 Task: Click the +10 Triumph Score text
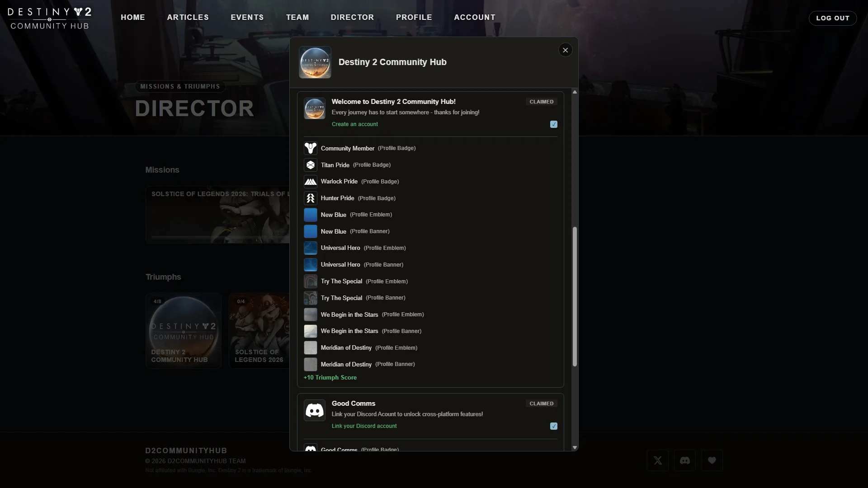[330, 378]
